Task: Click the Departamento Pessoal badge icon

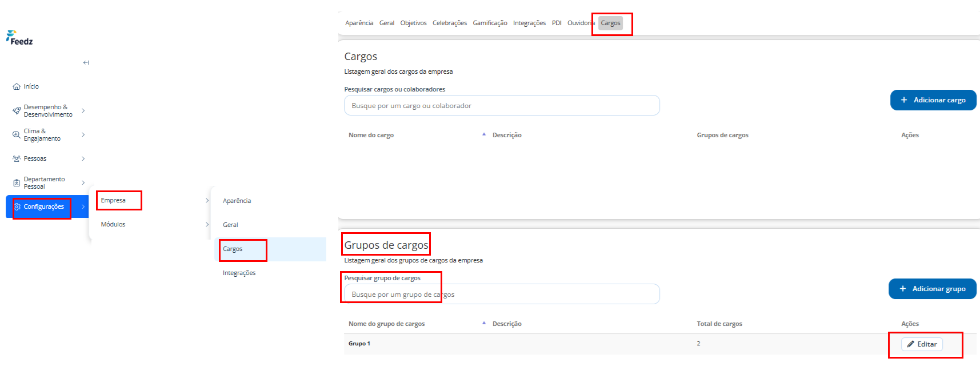Action: click(x=17, y=183)
